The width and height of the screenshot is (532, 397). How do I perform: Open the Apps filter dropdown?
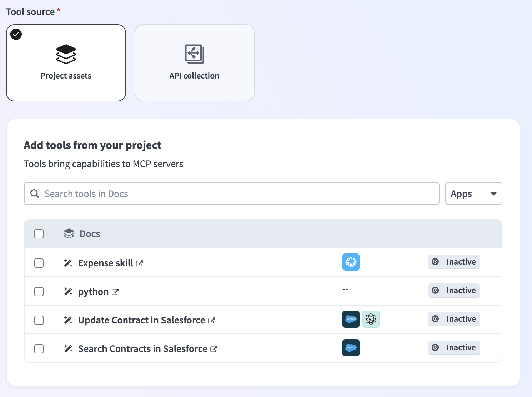click(x=473, y=194)
